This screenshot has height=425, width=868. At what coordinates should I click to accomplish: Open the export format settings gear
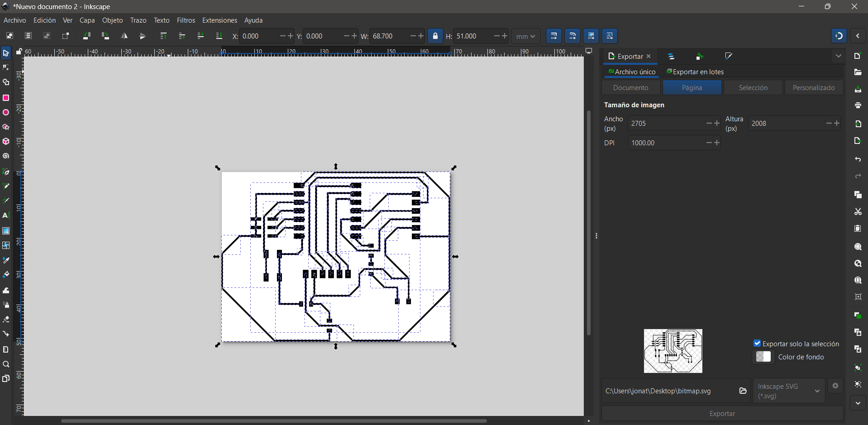pyautogui.click(x=835, y=386)
